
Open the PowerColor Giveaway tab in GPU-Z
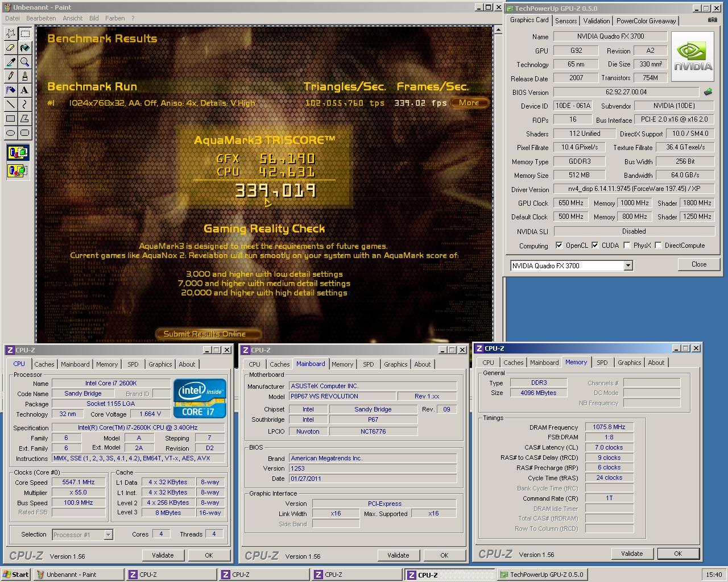click(646, 21)
